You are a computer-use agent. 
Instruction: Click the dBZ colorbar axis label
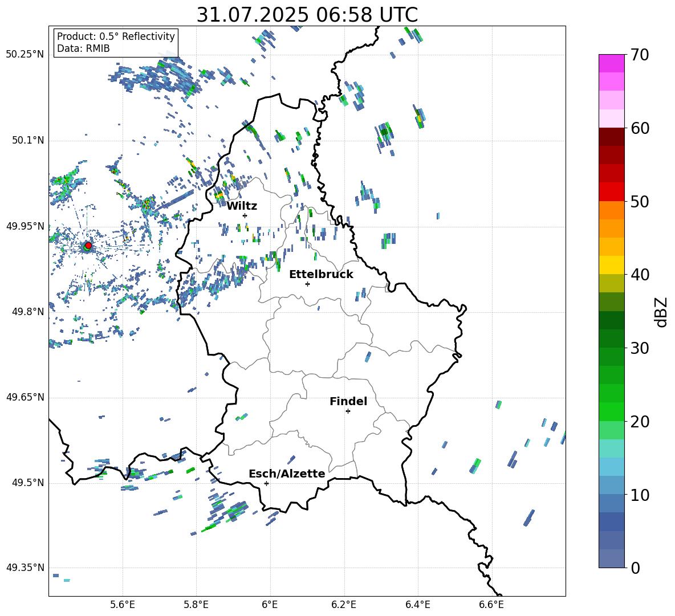point(661,312)
